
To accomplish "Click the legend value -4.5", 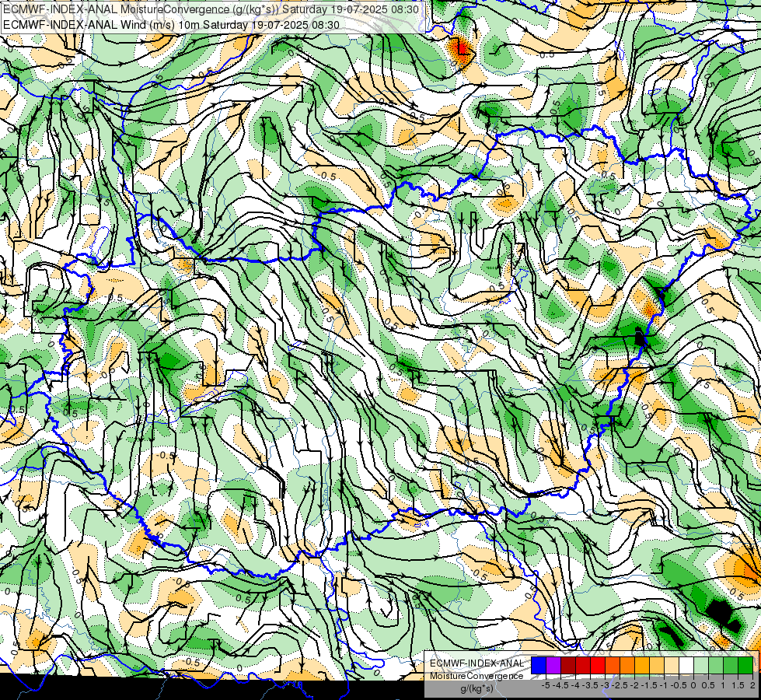I will [x=560, y=685].
